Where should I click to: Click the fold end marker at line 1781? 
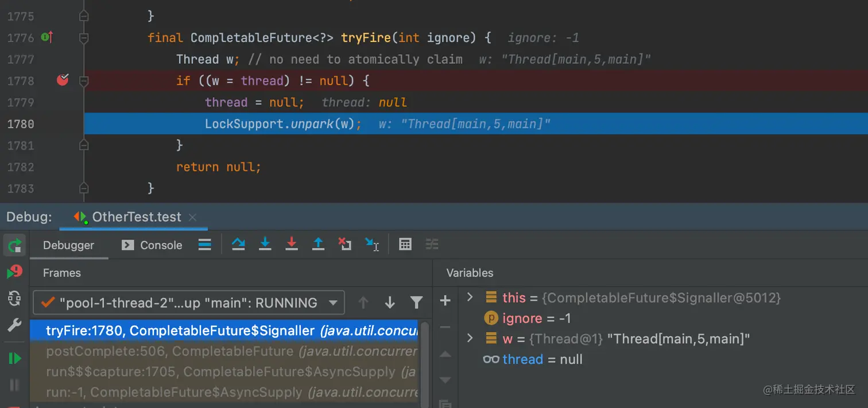coord(84,145)
